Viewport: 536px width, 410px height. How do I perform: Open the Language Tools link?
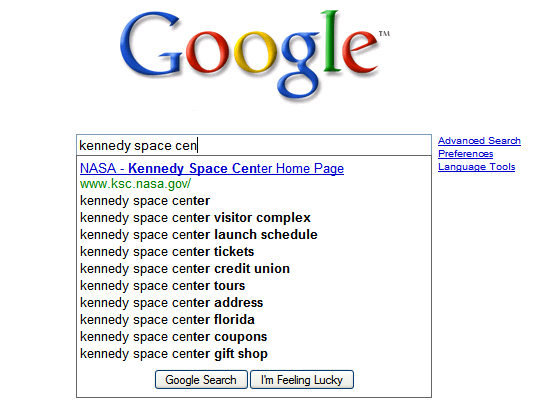[x=477, y=167]
